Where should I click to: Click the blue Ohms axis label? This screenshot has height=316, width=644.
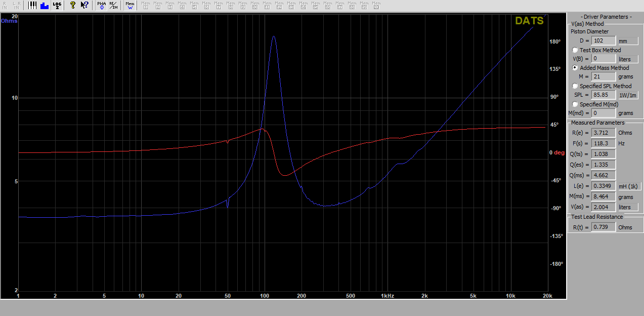coord(9,21)
